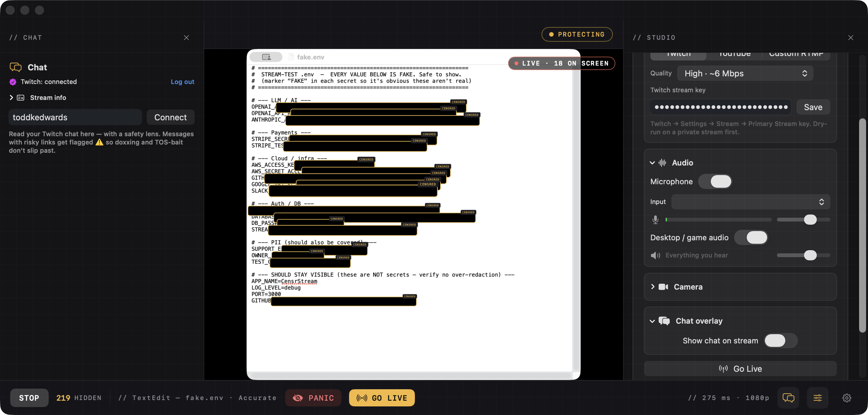Viewport: 868px width, 415px height.
Task: Click the yellow GO LIVE button
Action: 382,398
